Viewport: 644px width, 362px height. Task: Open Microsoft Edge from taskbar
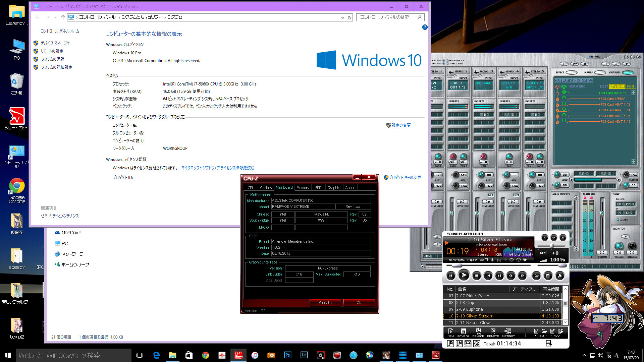coord(156,355)
